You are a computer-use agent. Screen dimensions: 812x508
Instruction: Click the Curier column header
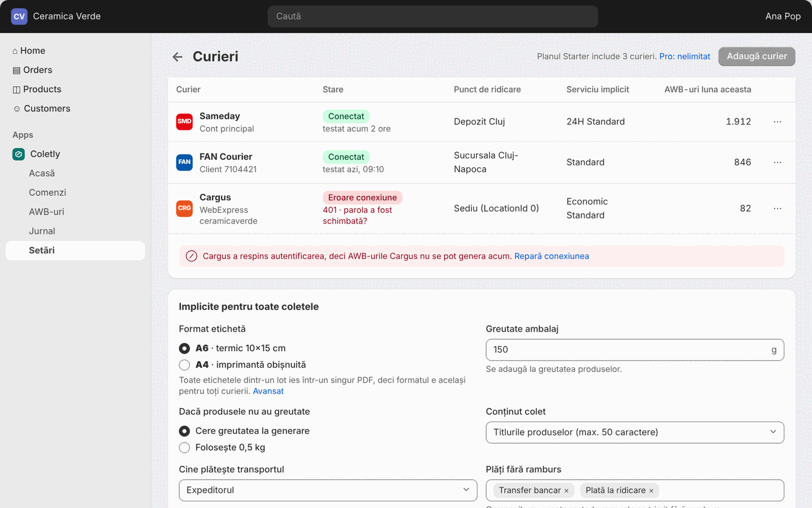pos(188,90)
